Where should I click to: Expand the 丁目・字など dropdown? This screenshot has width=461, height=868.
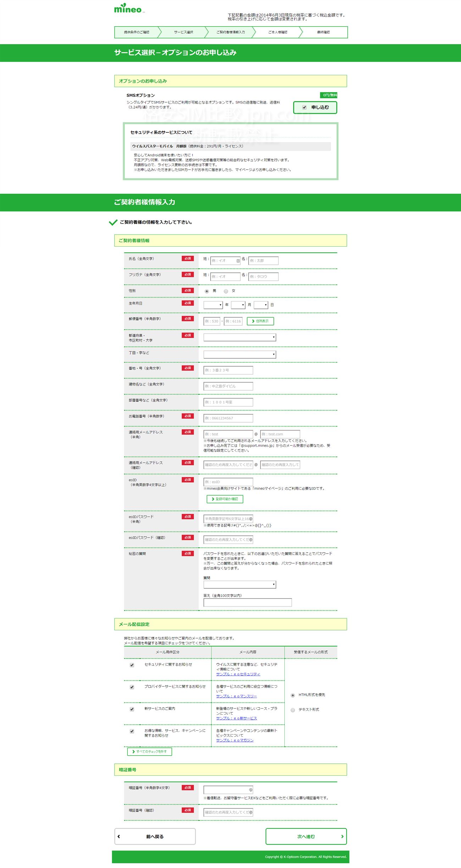tap(240, 354)
